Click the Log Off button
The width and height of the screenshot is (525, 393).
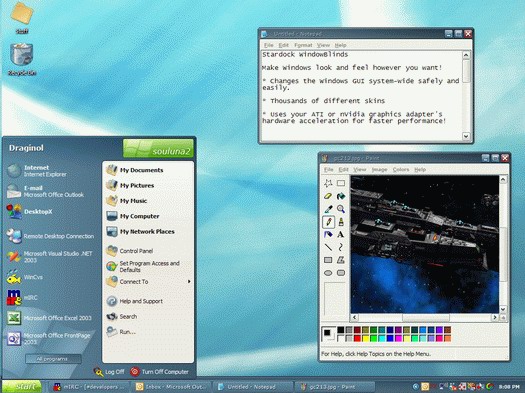109,372
